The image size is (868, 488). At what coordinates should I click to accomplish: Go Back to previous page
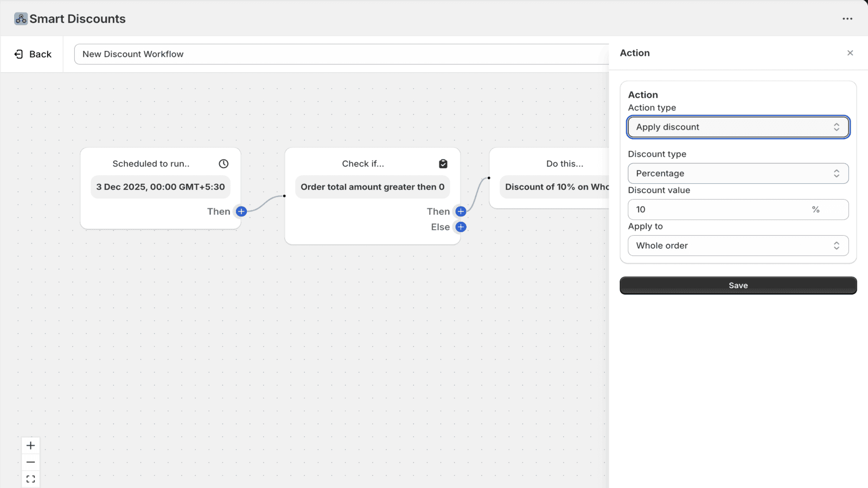click(x=33, y=54)
